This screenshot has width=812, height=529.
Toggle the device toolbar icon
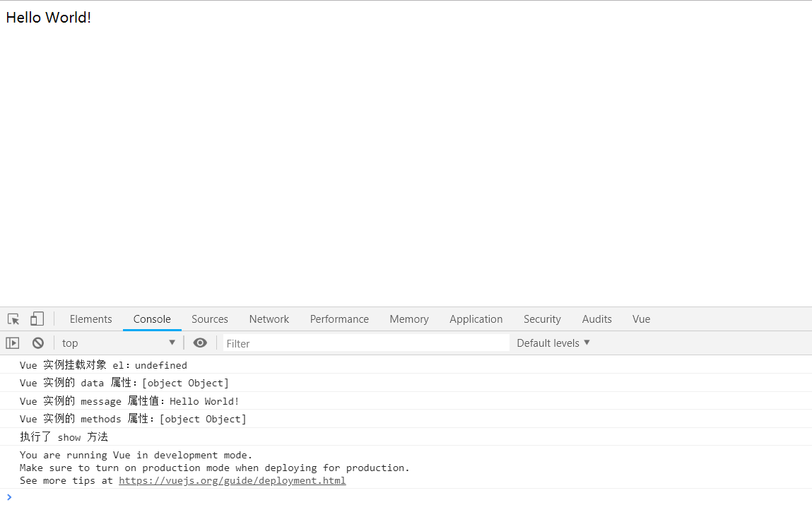coord(37,319)
